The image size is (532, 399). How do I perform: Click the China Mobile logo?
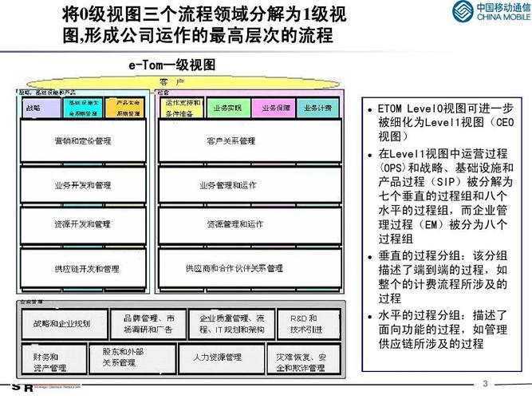click(491, 11)
